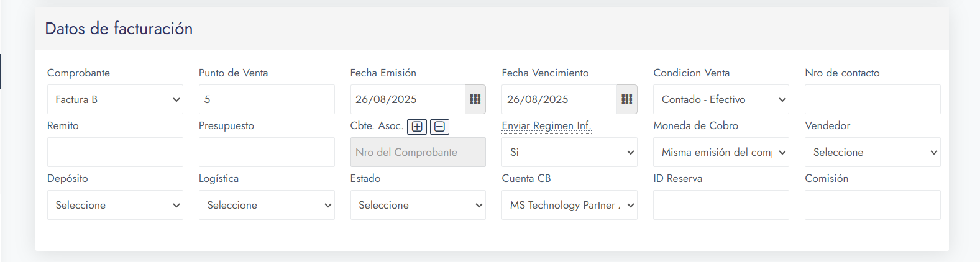The image size is (980, 262).
Task: Open the Depósito dropdown
Action: click(115, 205)
